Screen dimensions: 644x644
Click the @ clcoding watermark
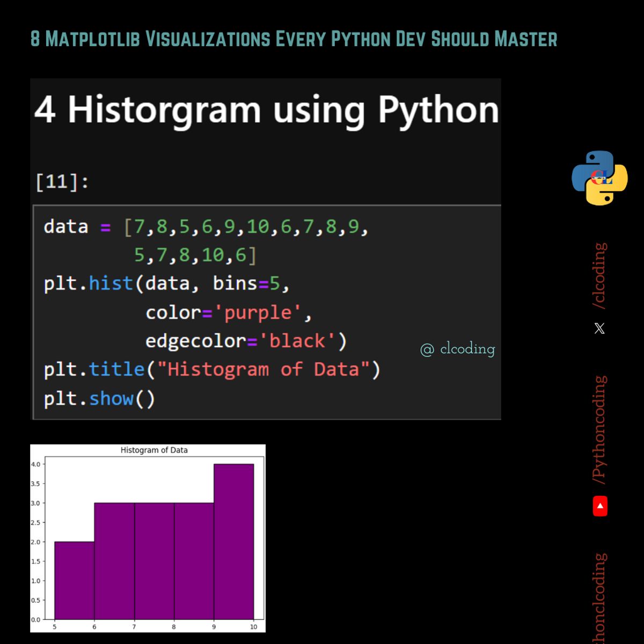[457, 349]
